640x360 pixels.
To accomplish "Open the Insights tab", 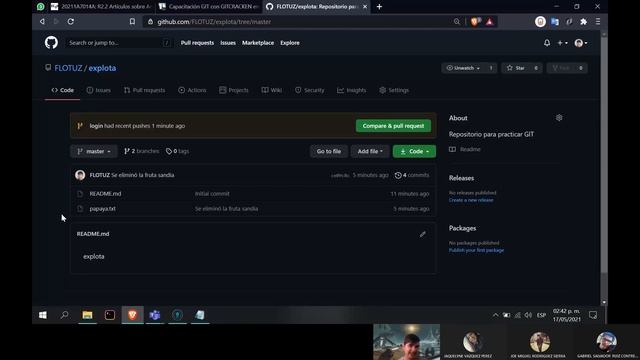I will 351,90.
